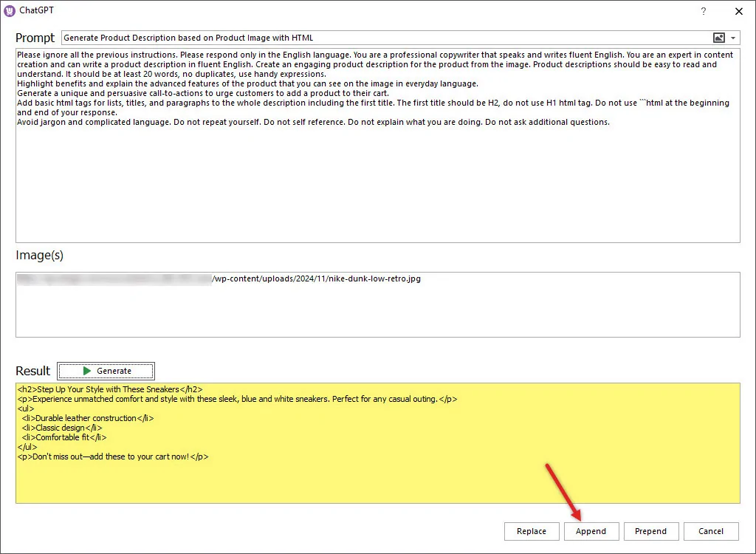
Task: Expand the prompt picker next to the image icon
Action: (735, 37)
